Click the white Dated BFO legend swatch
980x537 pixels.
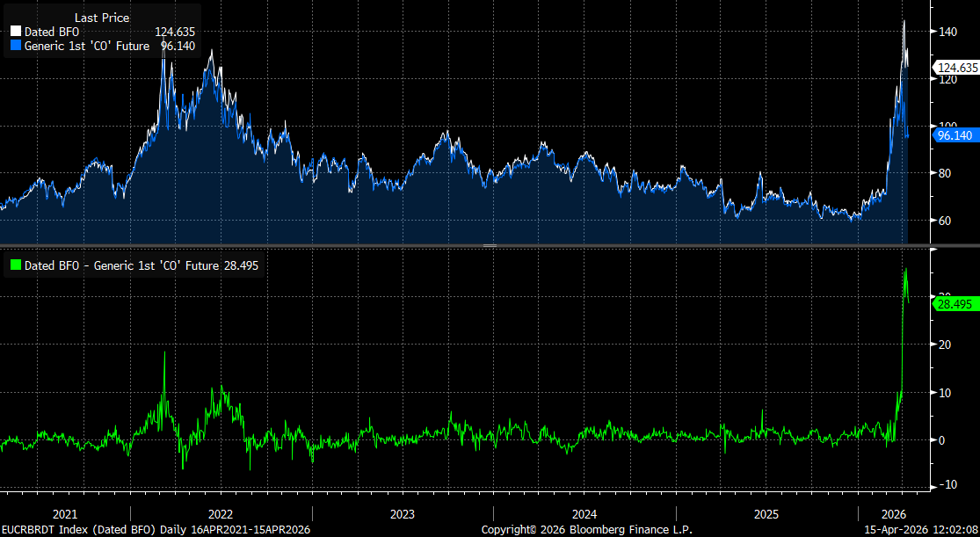point(14,32)
